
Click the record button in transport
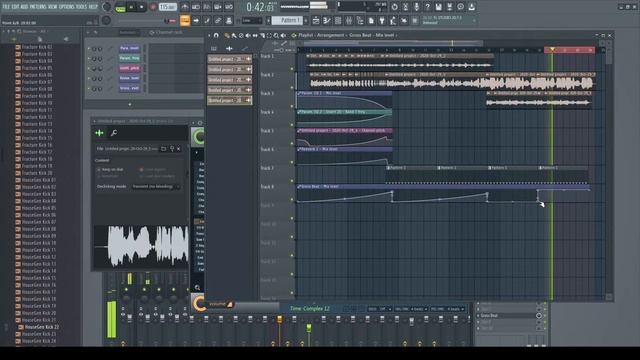point(153,7)
